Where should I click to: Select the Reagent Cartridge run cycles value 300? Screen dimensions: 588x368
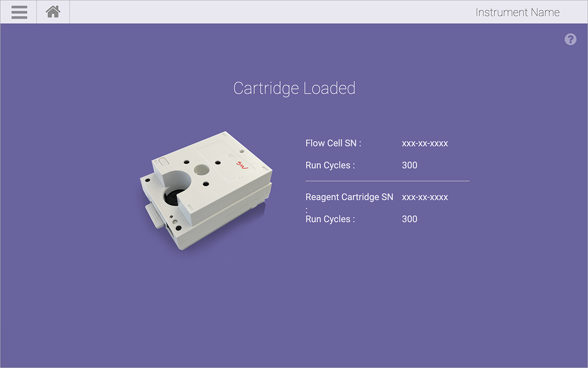[x=409, y=219]
